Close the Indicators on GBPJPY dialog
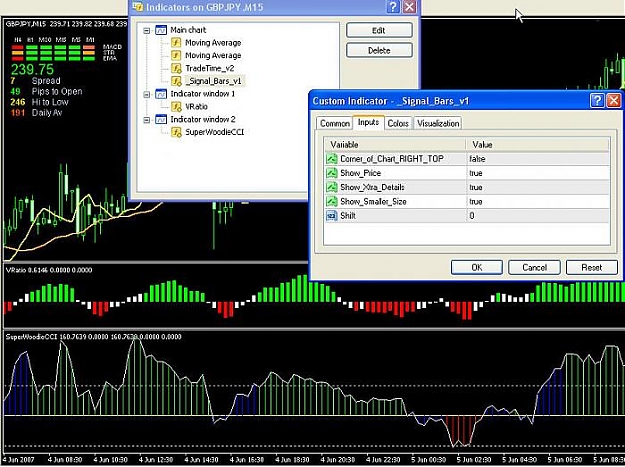This screenshot has width=625, height=467. coord(409,7)
